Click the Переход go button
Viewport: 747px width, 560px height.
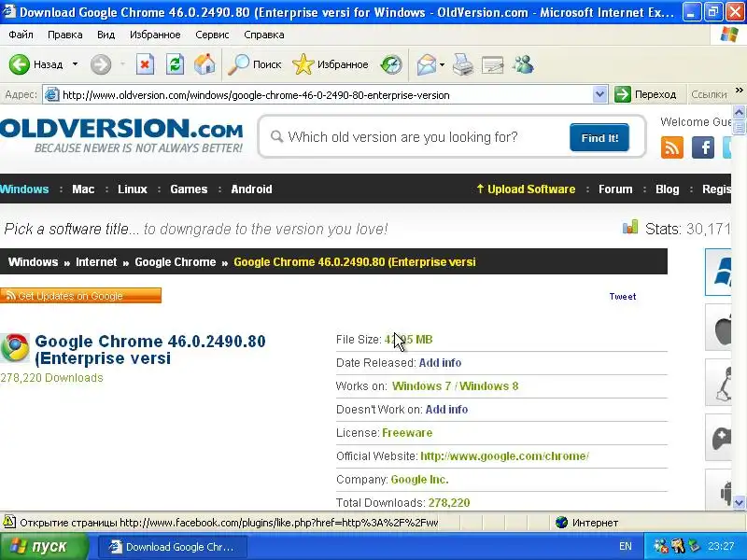pos(645,95)
